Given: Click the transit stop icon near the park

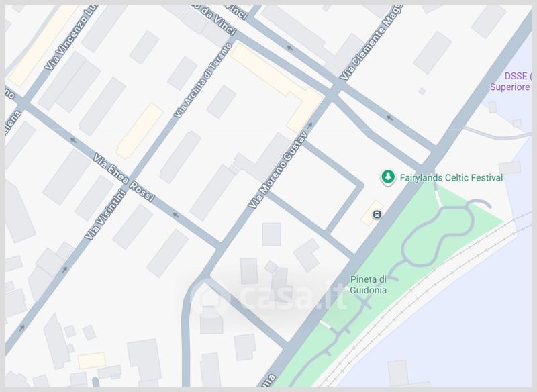Looking at the screenshot, I should point(377,215).
